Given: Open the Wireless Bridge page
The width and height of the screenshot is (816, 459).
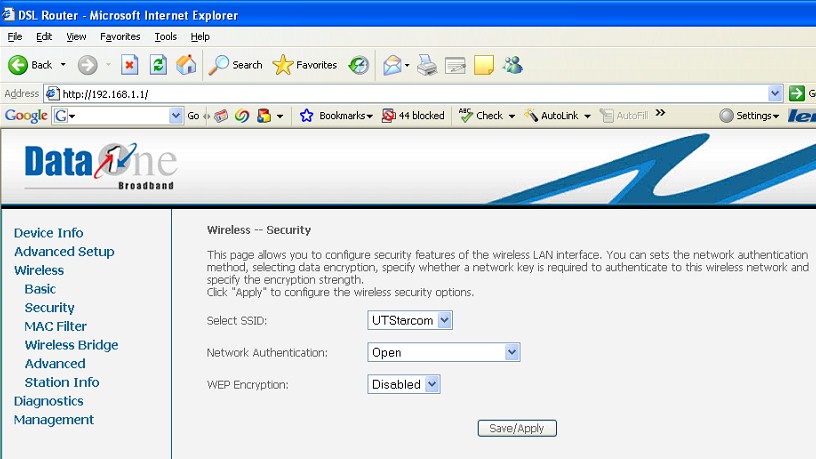Looking at the screenshot, I should click(71, 345).
